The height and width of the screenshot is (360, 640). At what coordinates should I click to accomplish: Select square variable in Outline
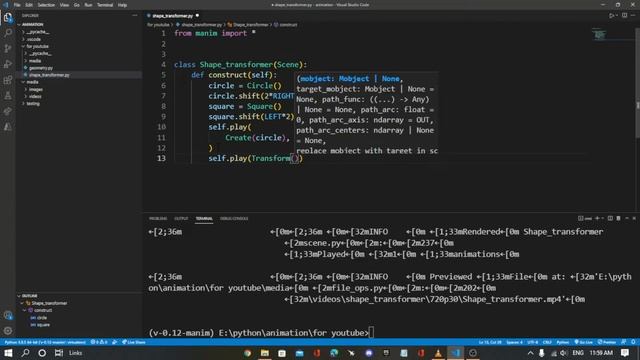(x=43, y=325)
